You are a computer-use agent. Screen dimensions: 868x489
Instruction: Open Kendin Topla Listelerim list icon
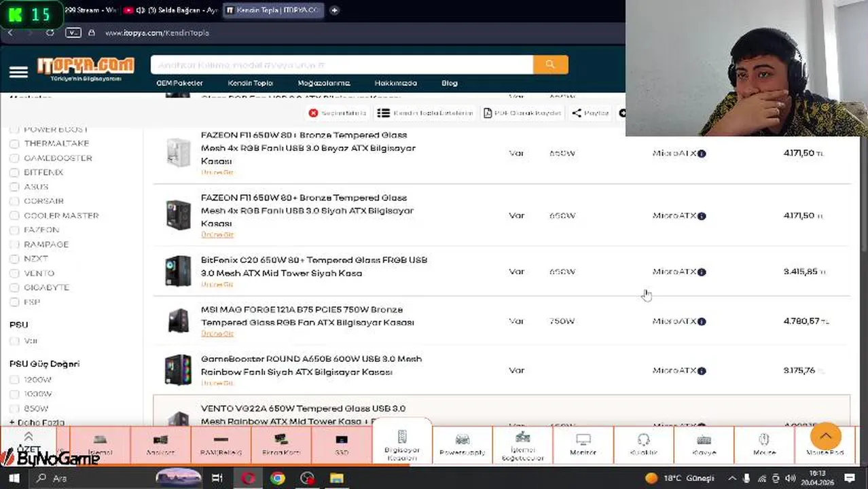click(x=384, y=113)
